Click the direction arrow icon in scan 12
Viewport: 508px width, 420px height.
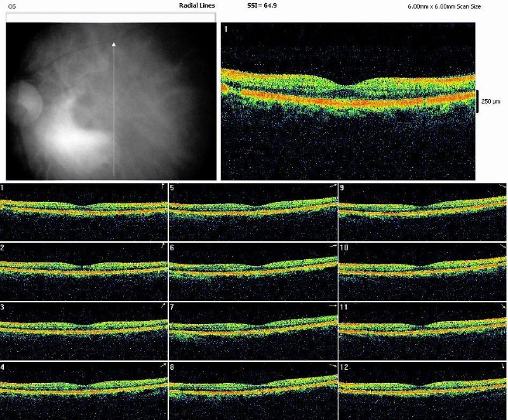click(x=502, y=367)
